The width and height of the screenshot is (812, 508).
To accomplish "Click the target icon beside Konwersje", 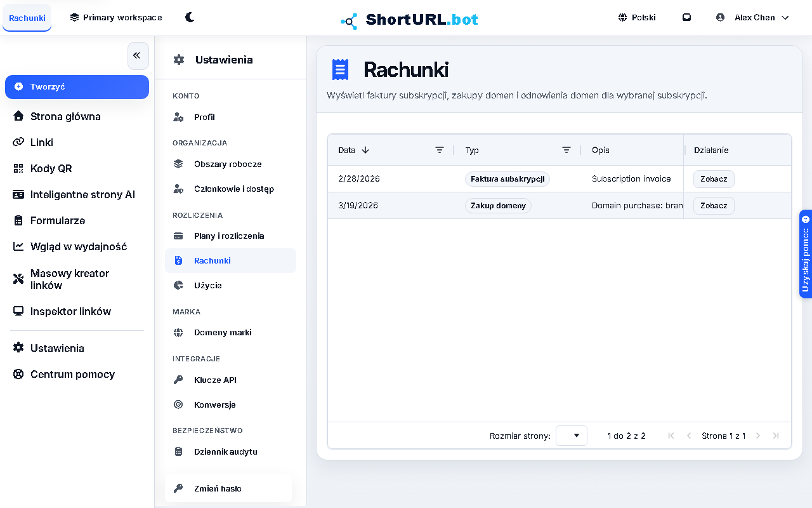I will (179, 404).
